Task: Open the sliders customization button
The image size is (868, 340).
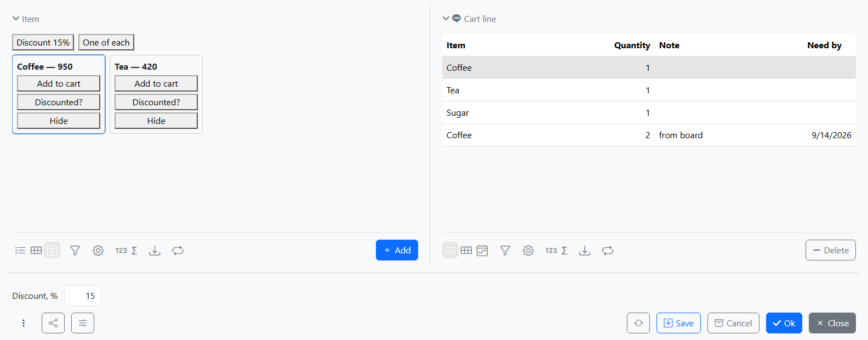Action: (83, 323)
